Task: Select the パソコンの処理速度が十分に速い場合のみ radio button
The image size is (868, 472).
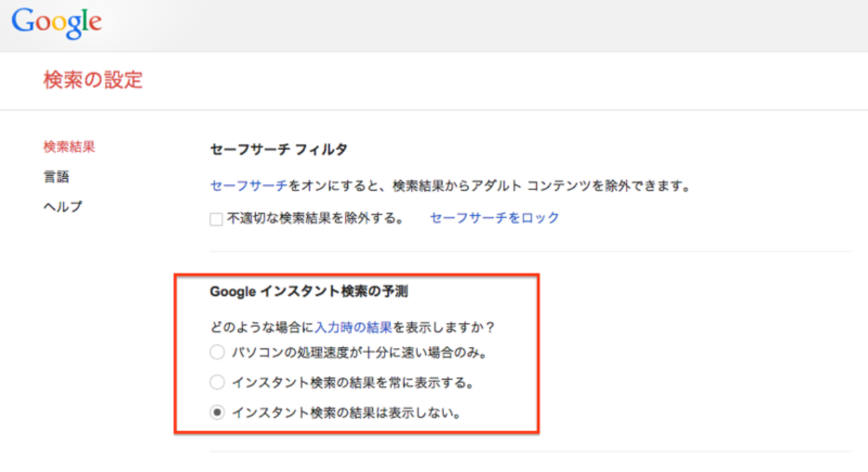Action: click(x=217, y=352)
